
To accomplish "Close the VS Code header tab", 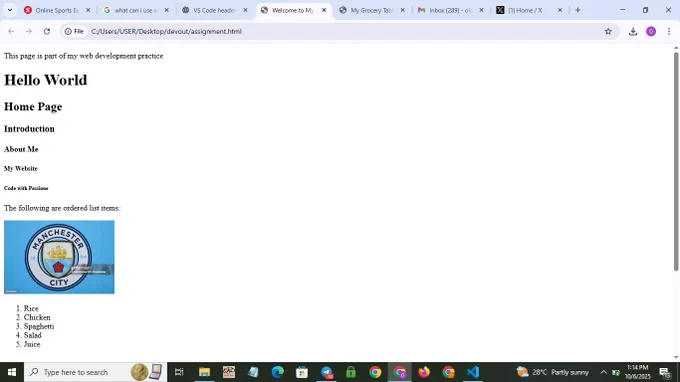I will click(x=245, y=10).
